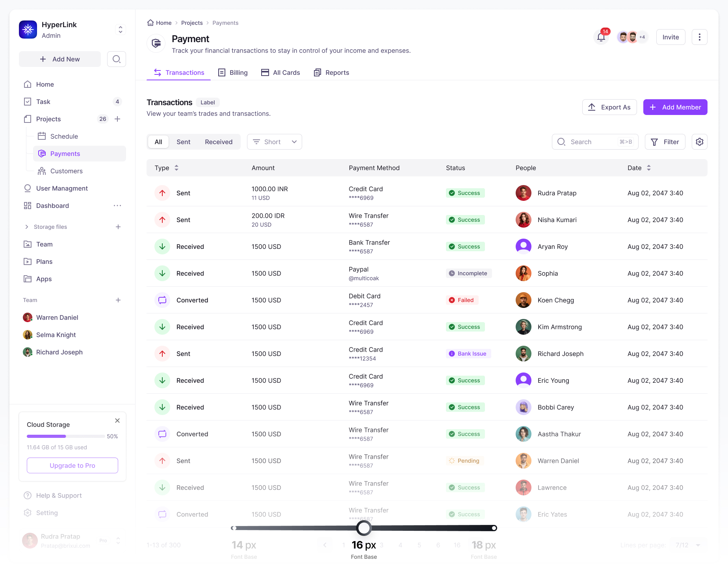Click the Payment page card icon

coord(156,43)
